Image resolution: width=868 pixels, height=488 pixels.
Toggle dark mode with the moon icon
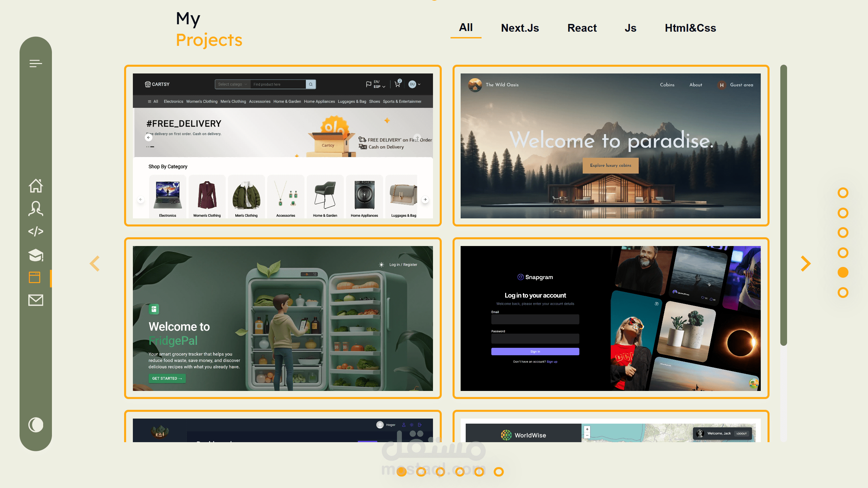[x=35, y=425]
